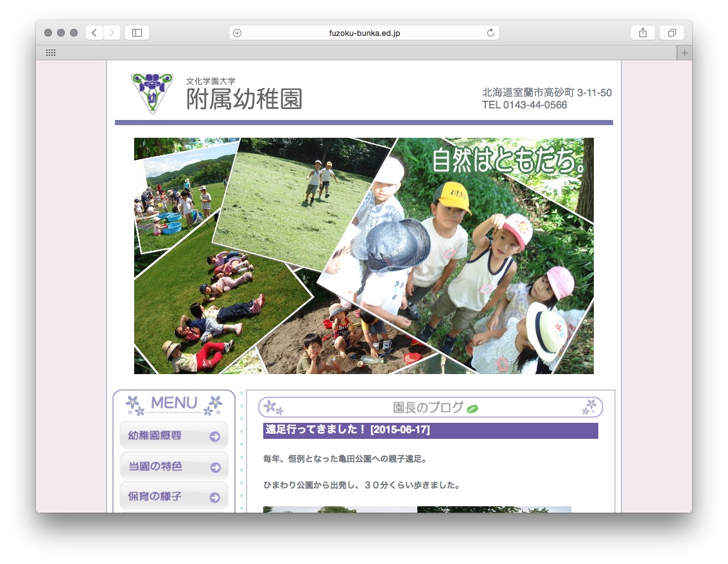Open Top Sites grid icon

click(51, 53)
